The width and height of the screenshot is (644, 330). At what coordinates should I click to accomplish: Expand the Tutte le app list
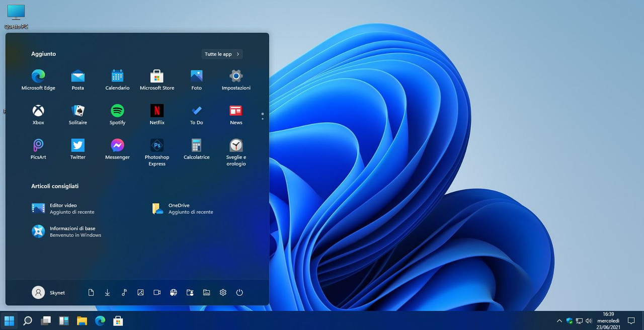[x=222, y=54]
